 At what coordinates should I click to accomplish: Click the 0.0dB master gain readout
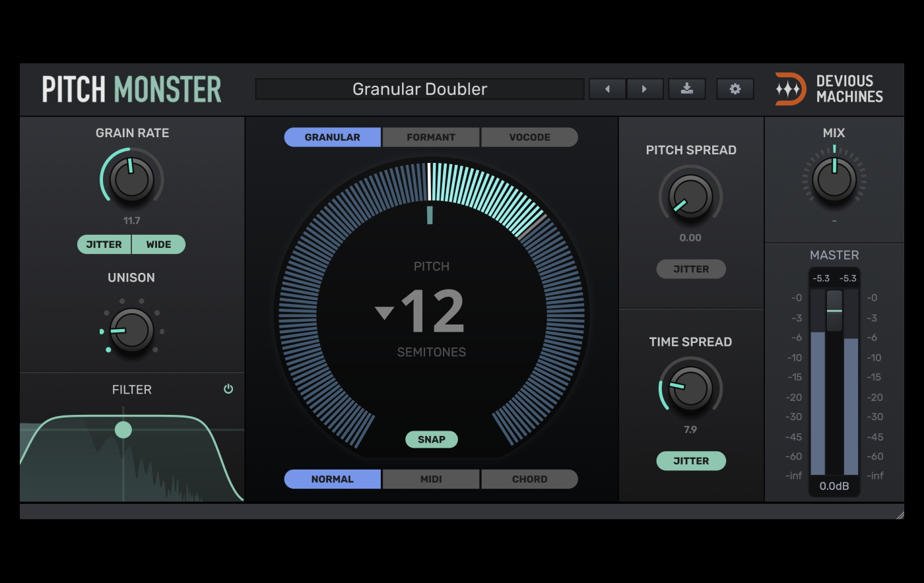click(x=834, y=487)
